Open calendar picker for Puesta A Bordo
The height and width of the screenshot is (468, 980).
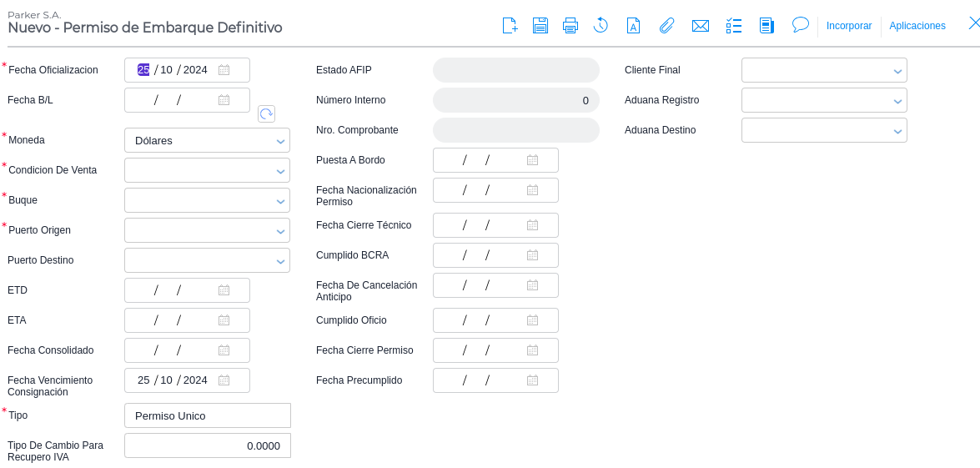(x=532, y=160)
